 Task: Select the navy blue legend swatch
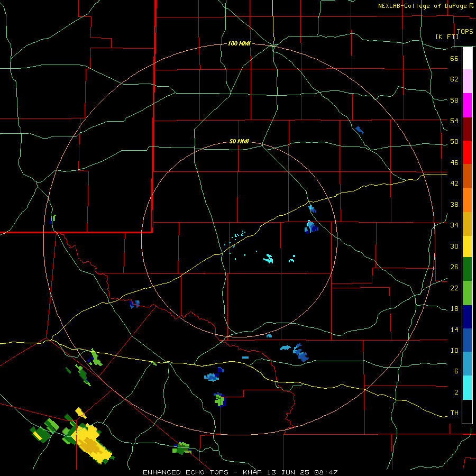coord(467,317)
